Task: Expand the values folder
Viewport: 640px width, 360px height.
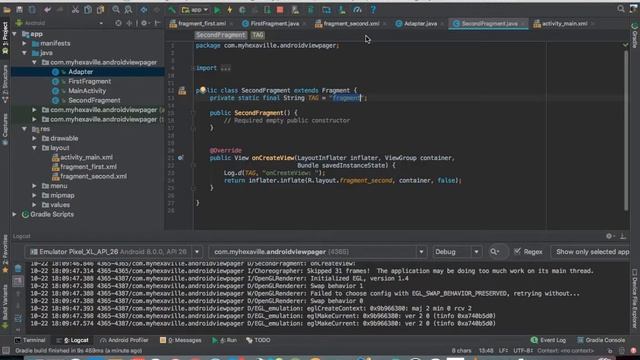Action: click(34, 205)
